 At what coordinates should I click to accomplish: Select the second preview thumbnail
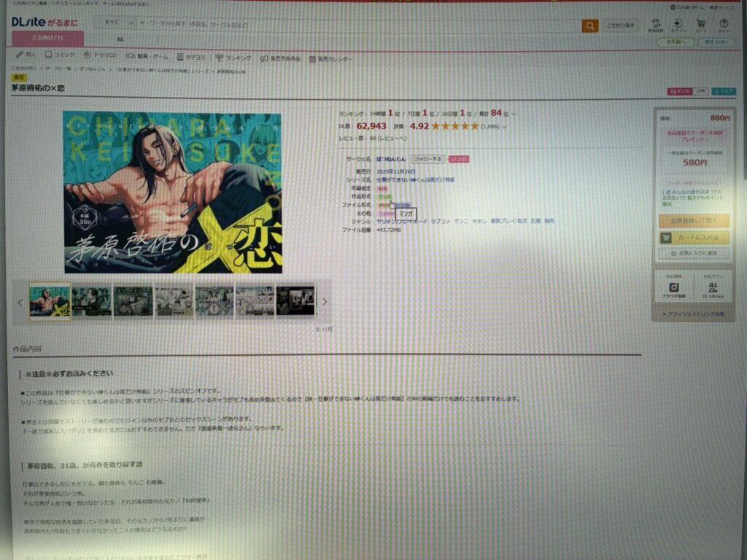[92, 301]
